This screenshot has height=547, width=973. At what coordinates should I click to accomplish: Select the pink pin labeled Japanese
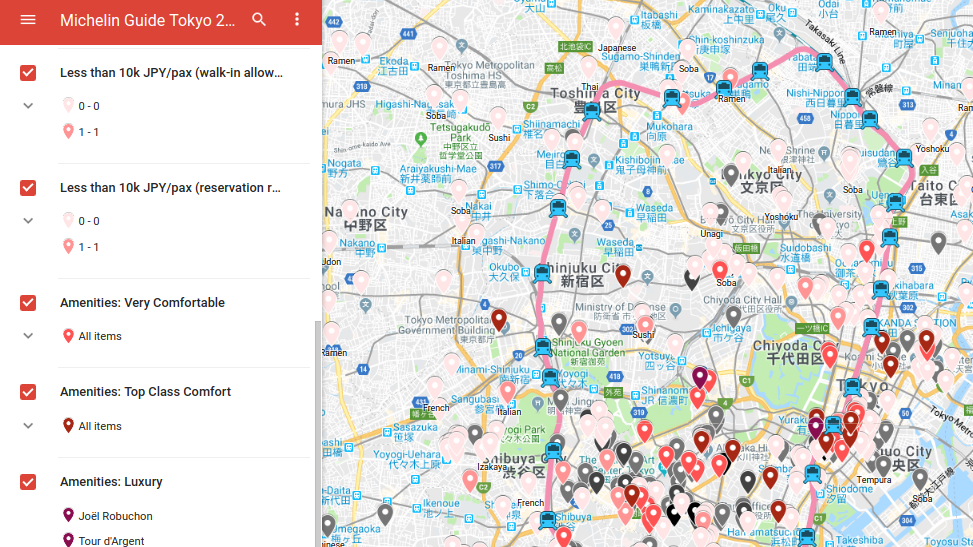tap(616, 28)
